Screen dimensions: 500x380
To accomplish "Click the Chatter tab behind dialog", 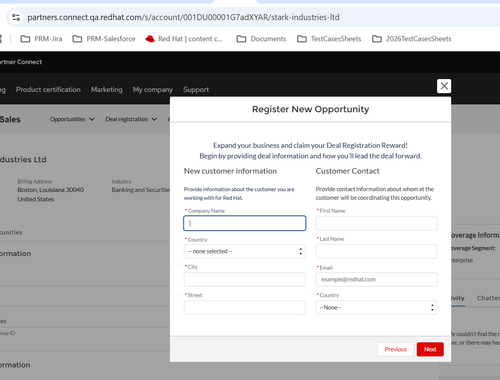I will [x=488, y=298].
